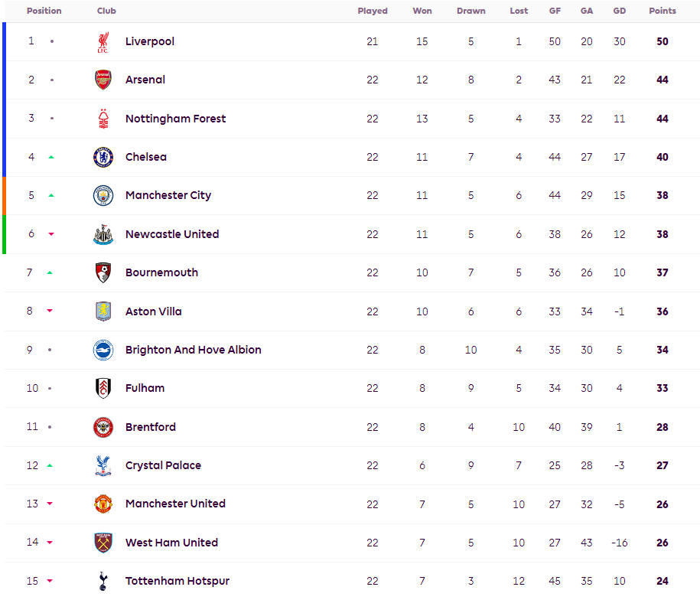The height and width of the screenshot is (600, 700).
Task: Click Newcastle United's red down-movement arrow
Action: click(51, 234)
